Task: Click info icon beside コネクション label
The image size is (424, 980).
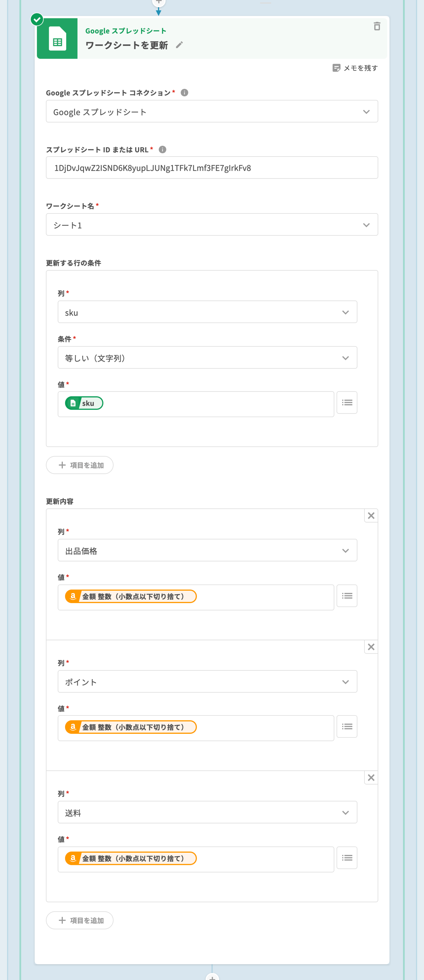Action: (x=185, y=93)
